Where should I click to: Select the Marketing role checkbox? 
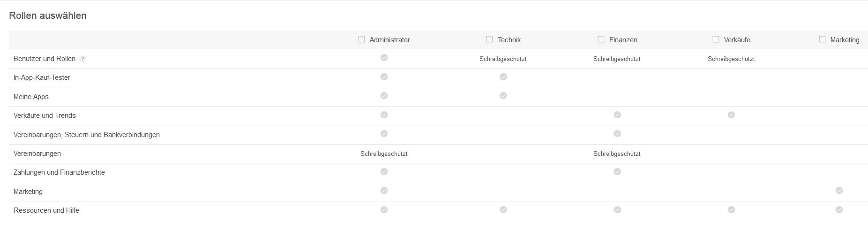click(x=822, y=39)
